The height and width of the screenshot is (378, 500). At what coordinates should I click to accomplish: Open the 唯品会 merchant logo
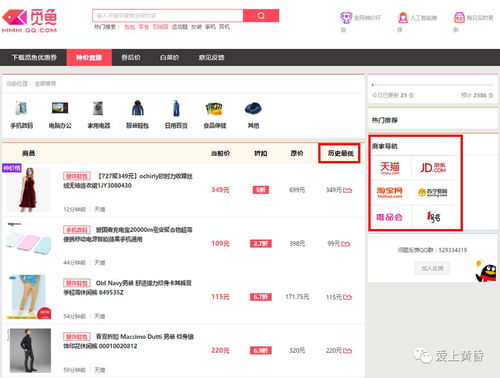(389, 217)
